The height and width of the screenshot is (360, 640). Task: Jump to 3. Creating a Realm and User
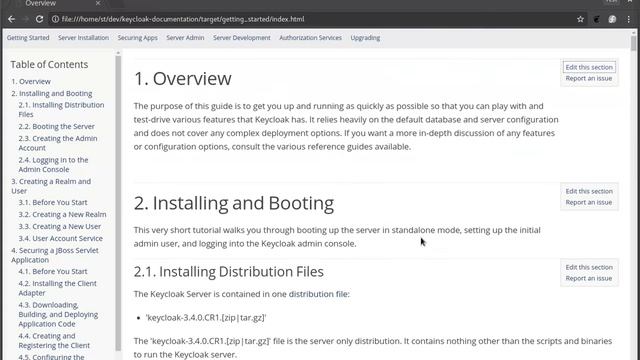[x=51, y=186]
